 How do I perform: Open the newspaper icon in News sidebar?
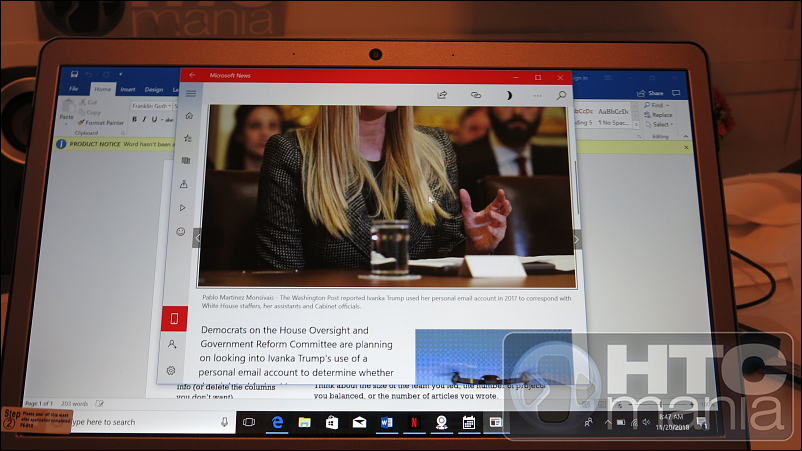coord(186,161)
